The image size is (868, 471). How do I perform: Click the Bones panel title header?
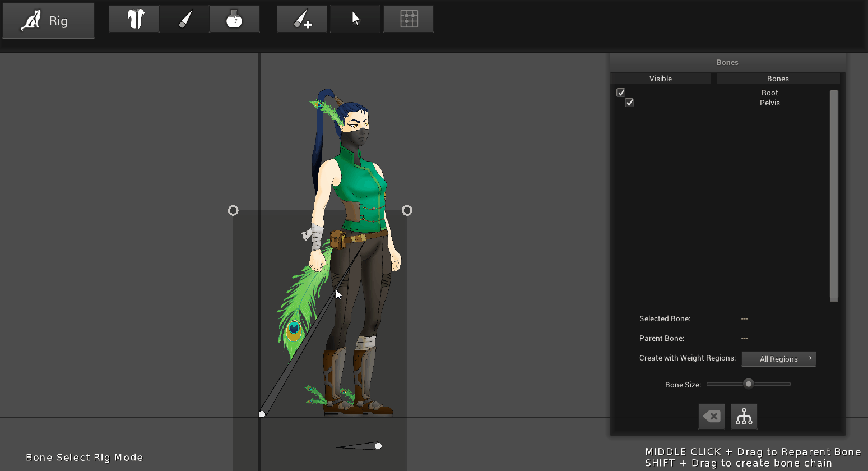[x=727, y=62]
